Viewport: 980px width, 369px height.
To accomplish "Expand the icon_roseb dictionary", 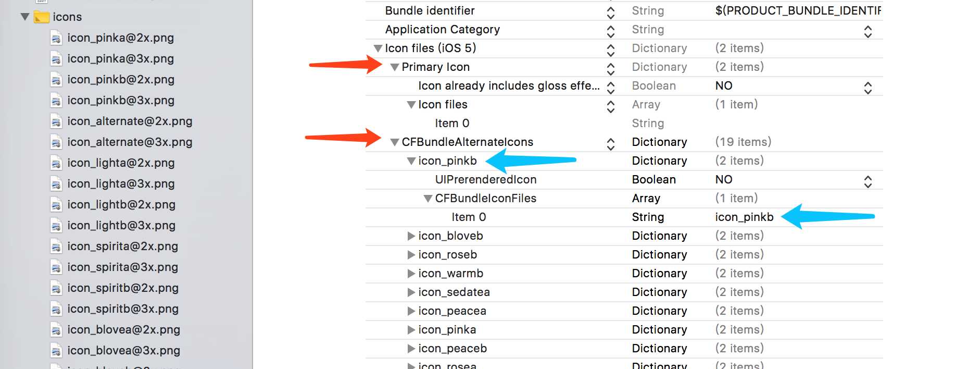I will click(x=411, y=255).
